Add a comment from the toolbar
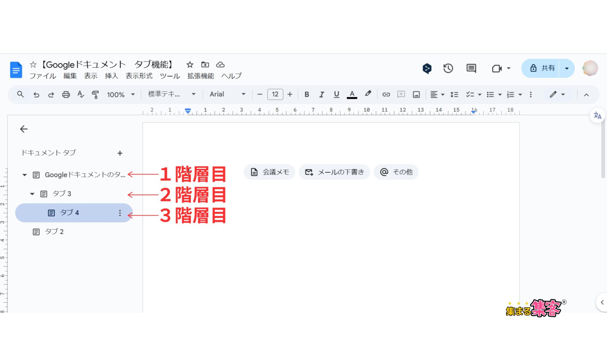The height and width of the screenshot is (364, 607). [x=401, y=94]
